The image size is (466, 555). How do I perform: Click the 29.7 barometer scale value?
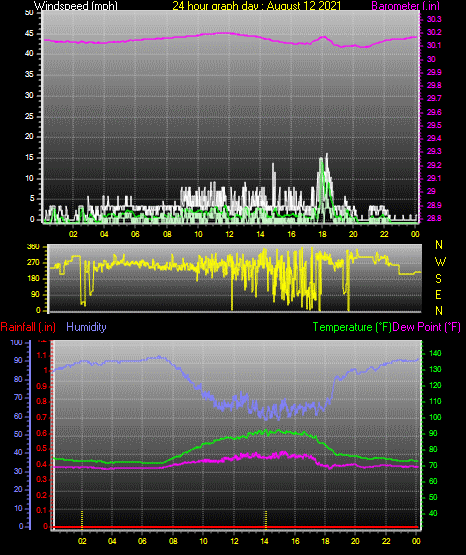point(434,98)
